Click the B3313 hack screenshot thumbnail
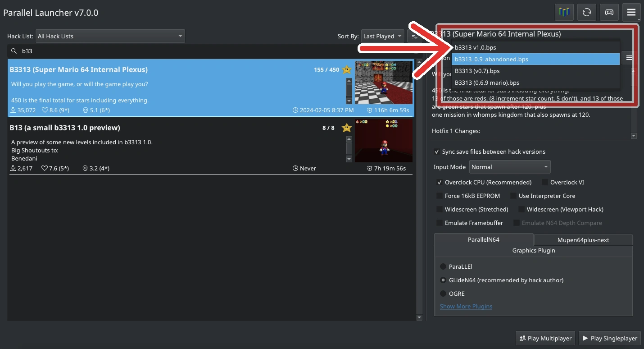Screen dimensions: 644x349 pyautogui.click(x=384, y=83)
